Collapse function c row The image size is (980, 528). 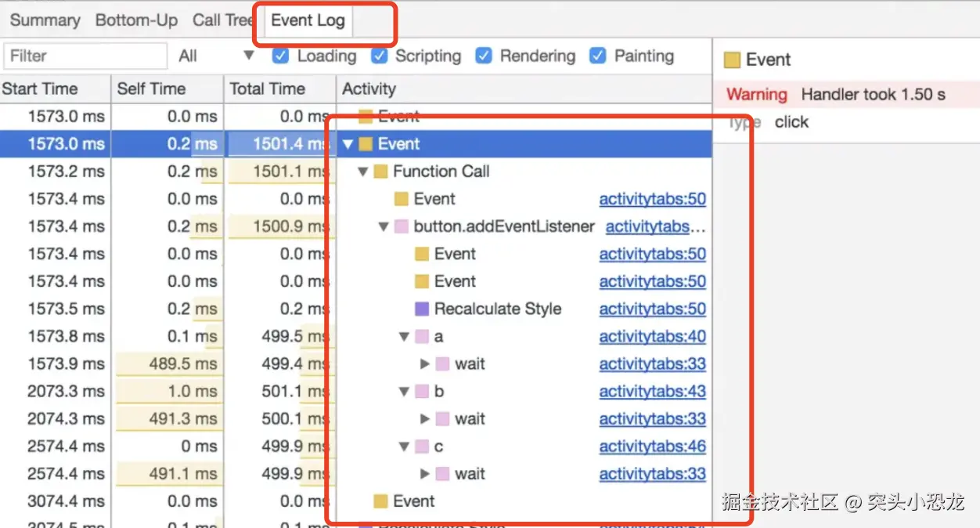(404, 447)
